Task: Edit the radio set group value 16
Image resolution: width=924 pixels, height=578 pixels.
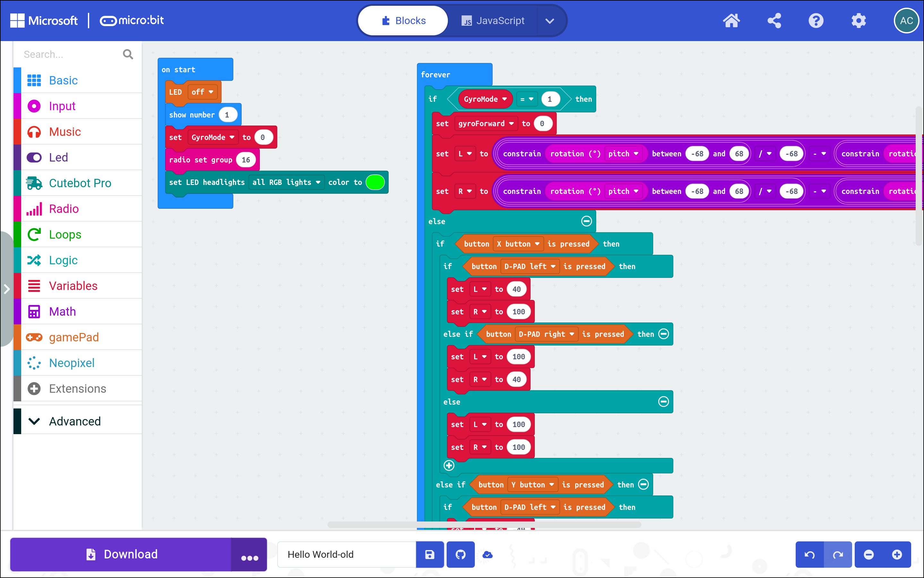Action: tap(245, 160)
